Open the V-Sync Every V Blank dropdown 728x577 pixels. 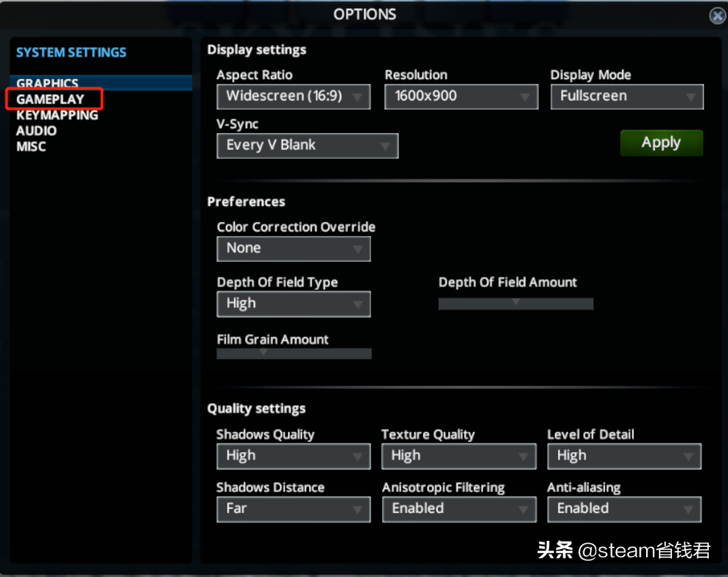[307, 146]
